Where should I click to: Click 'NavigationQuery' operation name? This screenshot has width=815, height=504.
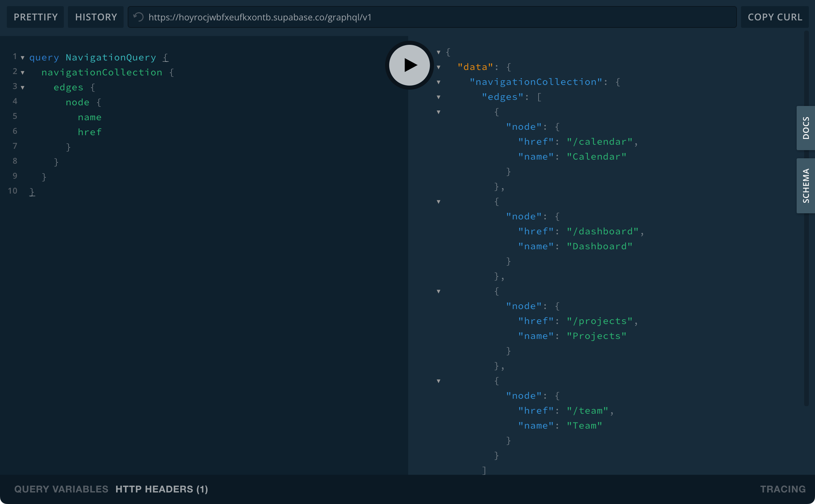111,57
